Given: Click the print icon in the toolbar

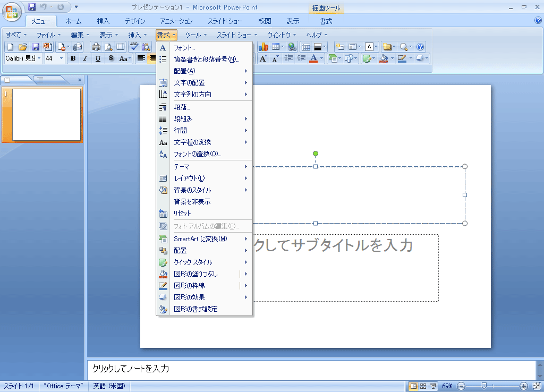Looking at the screenshot, I should pyautogui.click(x=96, y=47).
